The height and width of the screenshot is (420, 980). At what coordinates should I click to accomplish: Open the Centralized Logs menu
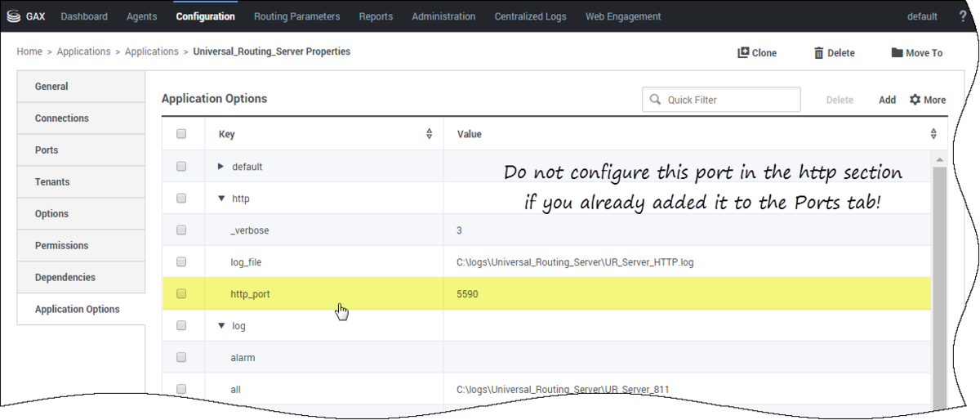pos(530,16)
